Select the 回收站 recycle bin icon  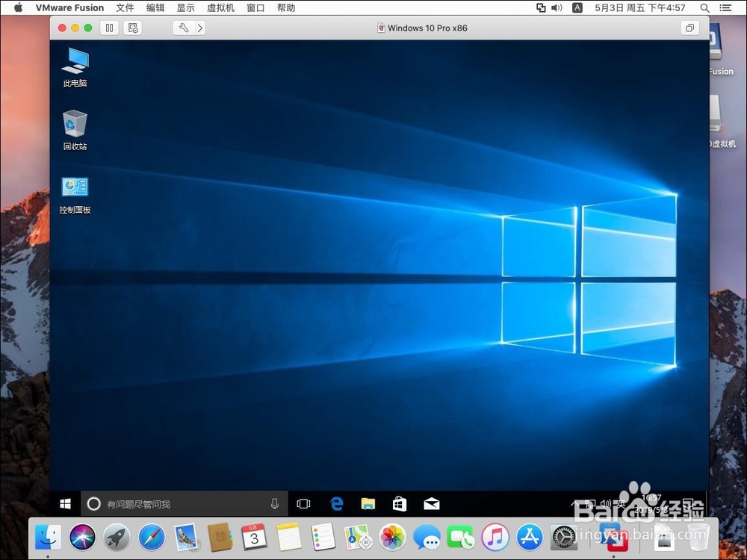point(75,131)
